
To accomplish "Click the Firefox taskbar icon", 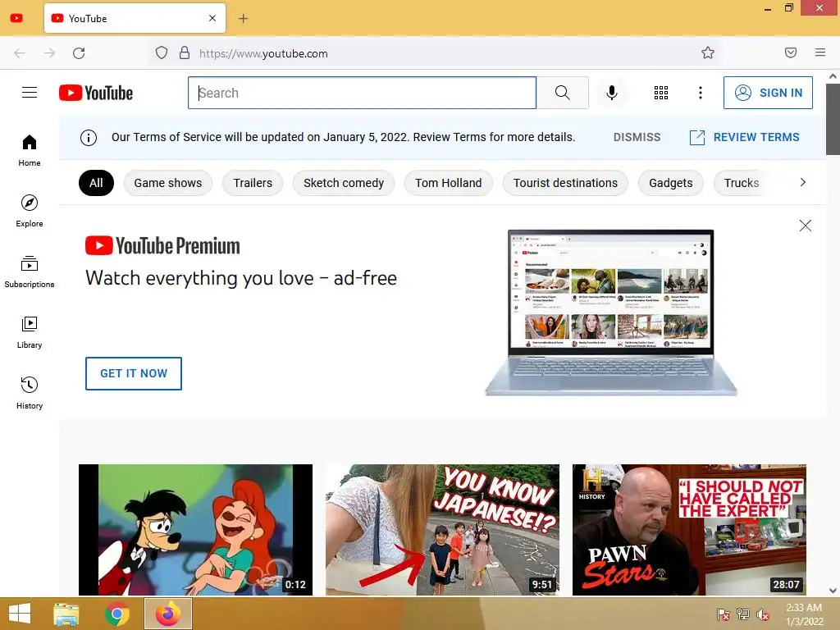I will point(167,614).
